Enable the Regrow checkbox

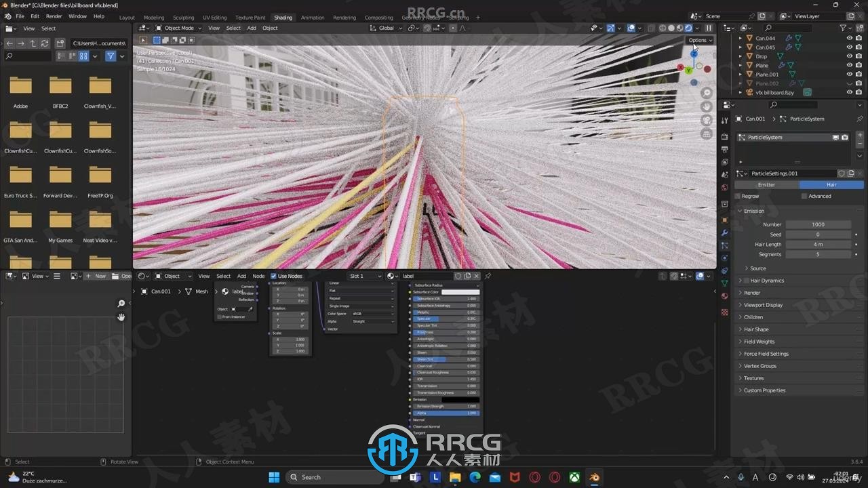point(738,196)
